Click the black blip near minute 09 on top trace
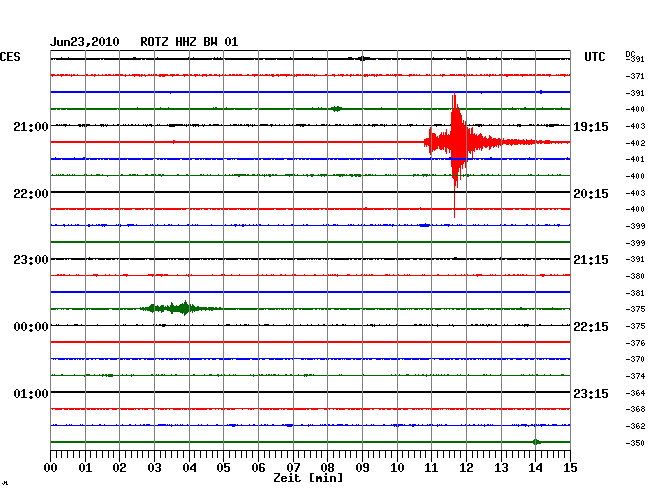The height and width of the screenshot is (494, 650). (x=363, y=58)
